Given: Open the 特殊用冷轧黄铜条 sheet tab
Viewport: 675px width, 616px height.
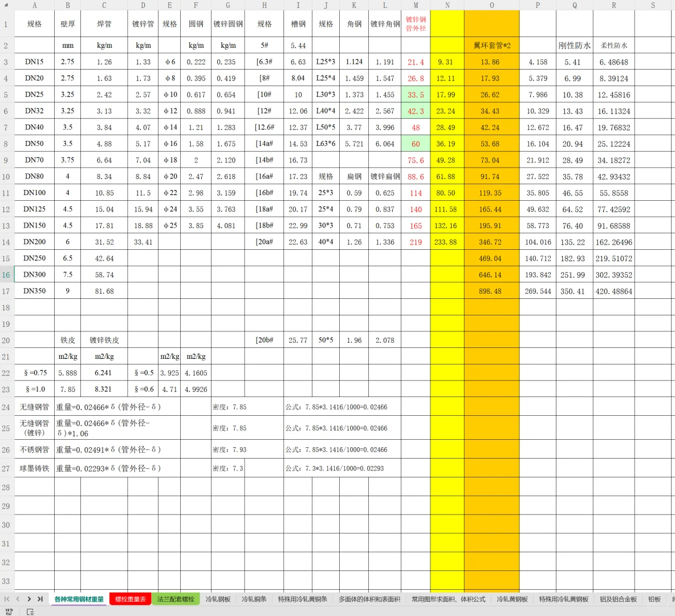Looking at the screenshot, I should click(x=303, y=599).
